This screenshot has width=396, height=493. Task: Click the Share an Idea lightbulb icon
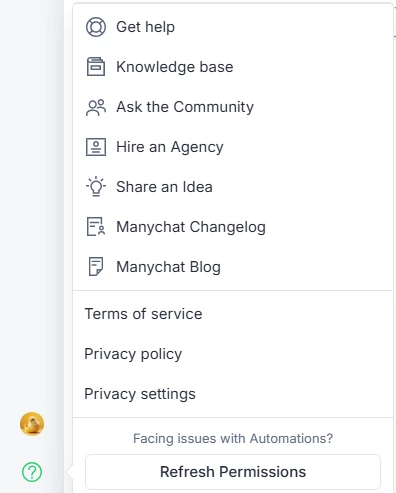point(96,186)
